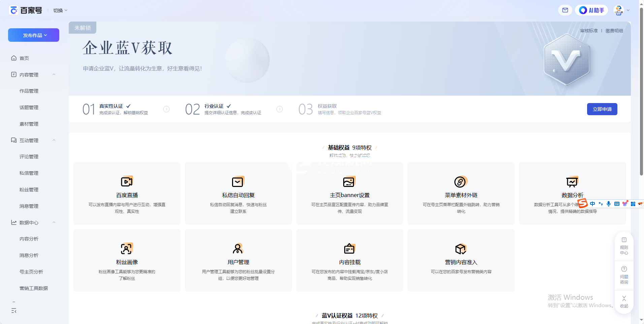Toggle the Sogou microphone voice input
The height and width of the screenshot is (324, 644).
[x=609, y=204]
